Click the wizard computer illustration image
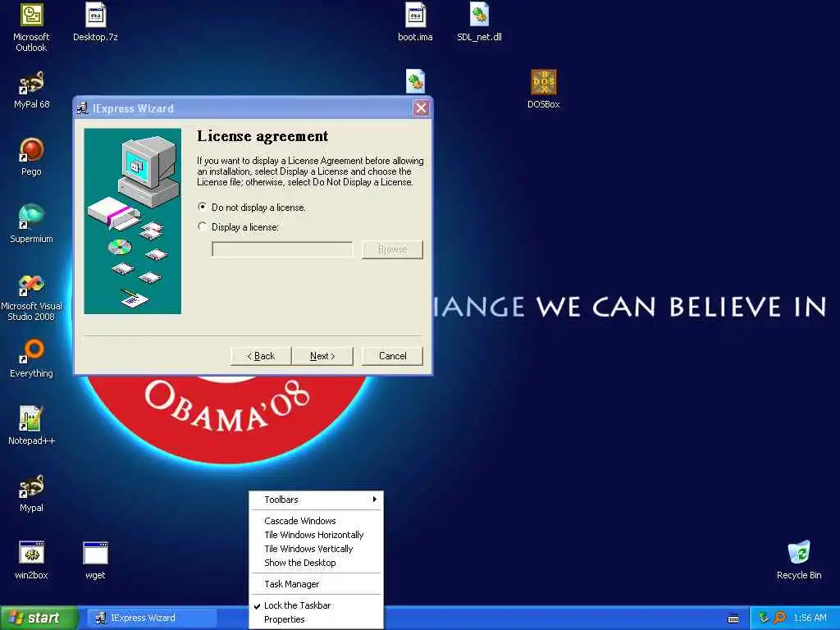 point(132,221)
